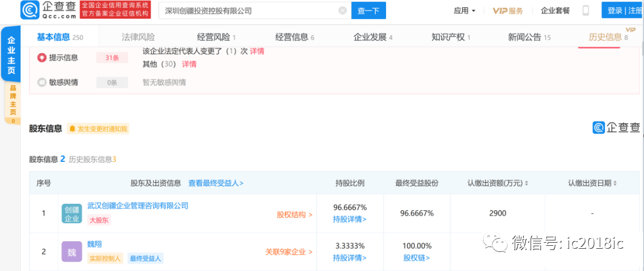Click the 96.6667% 最终受益股份 cell

tap(417, 213)
